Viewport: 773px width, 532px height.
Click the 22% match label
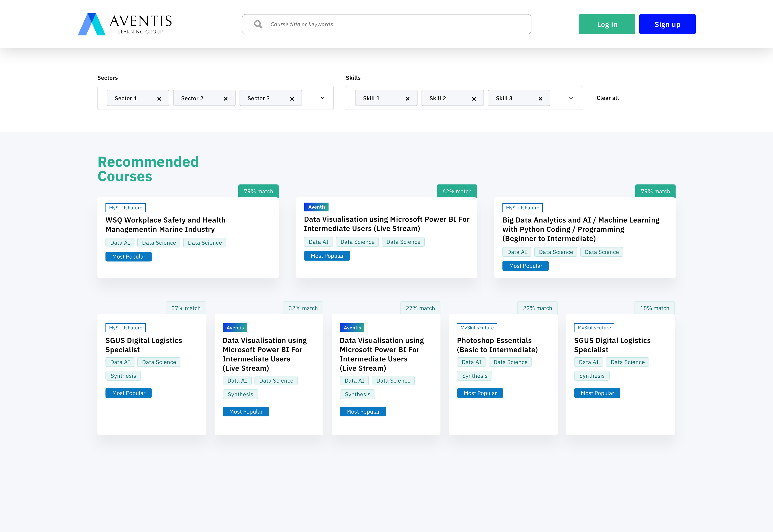[x=537, y=308]
